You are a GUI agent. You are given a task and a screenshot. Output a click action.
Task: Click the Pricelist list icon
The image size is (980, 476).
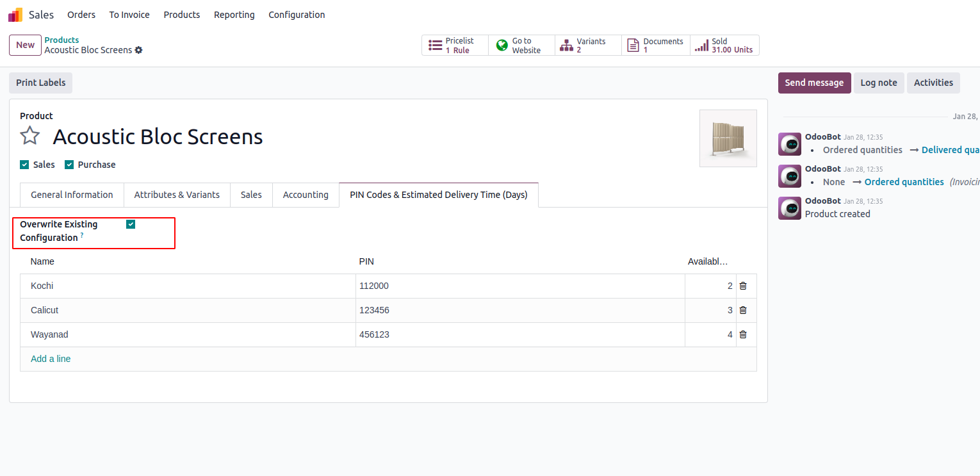(436, 45)
